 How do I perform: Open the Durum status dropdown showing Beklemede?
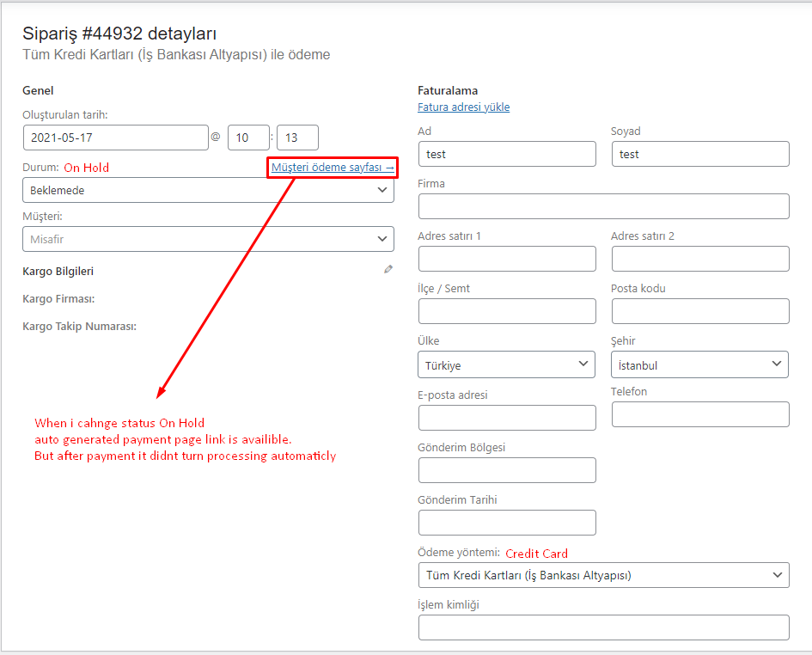tap(208, 190)
